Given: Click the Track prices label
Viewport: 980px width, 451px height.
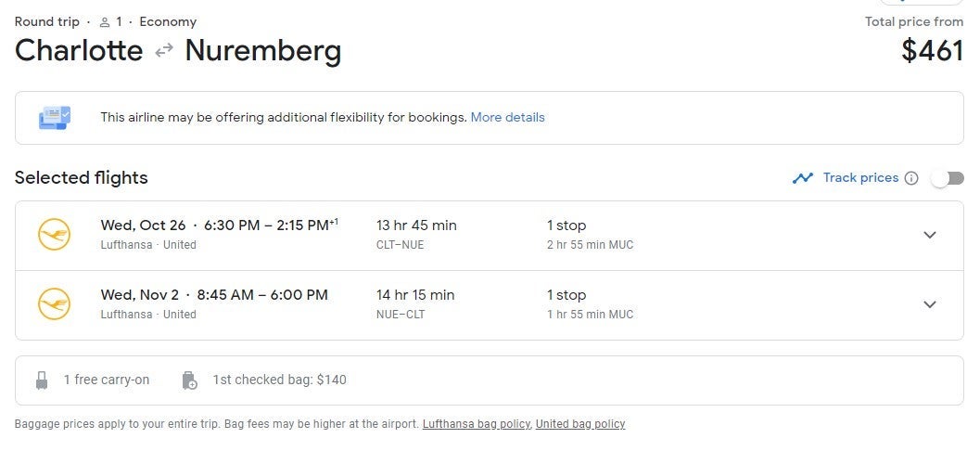Looking at the screenshot, I should [x=860, y=178].
